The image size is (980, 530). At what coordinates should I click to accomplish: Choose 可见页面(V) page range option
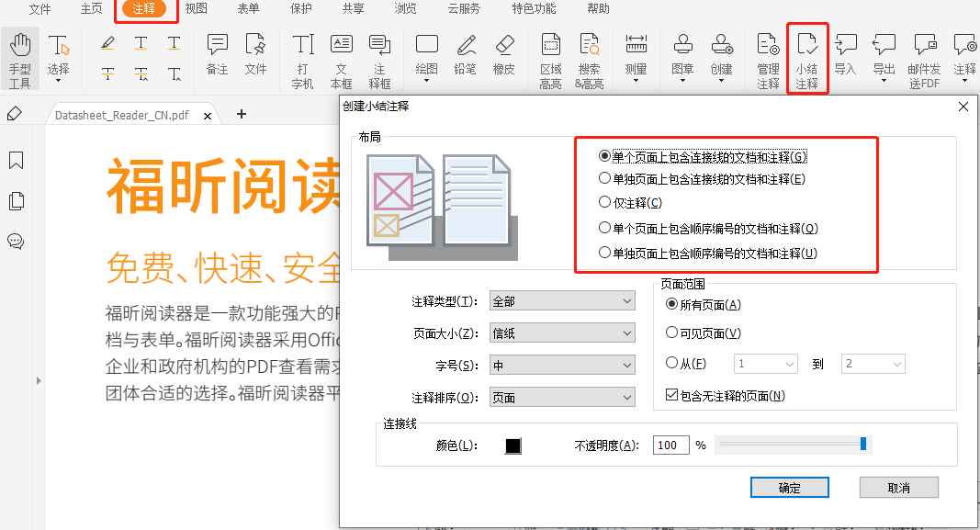(672, 333)
